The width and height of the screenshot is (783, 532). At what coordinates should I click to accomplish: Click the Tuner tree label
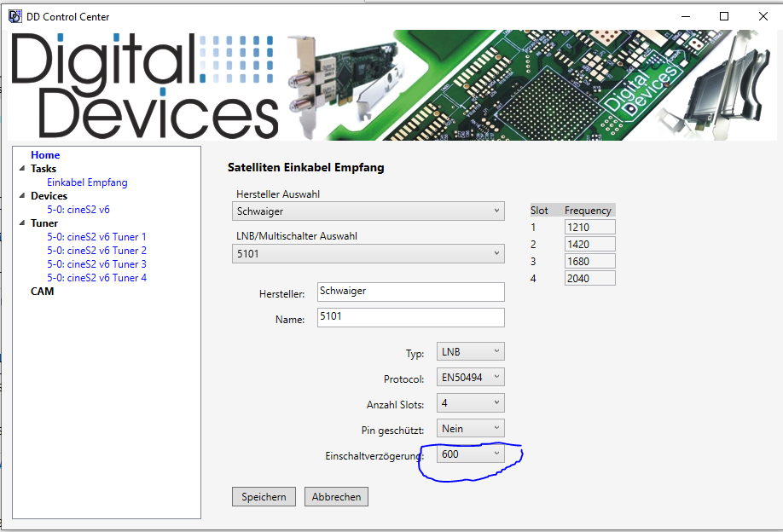44,223
